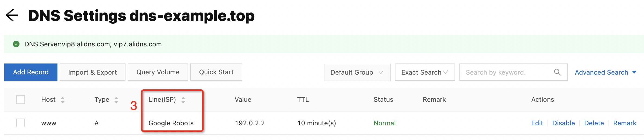Select all records with header checkbox
The image size is (644, 140).
tap(21, 100)
